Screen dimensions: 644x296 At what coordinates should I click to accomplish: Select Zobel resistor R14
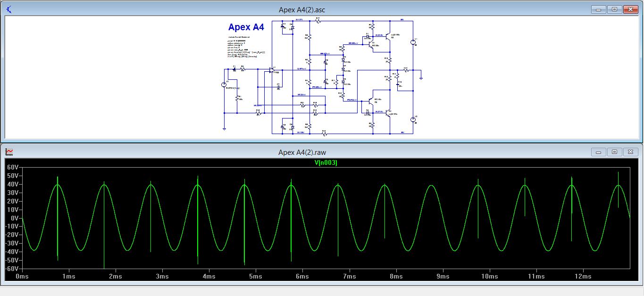[398, 76]
